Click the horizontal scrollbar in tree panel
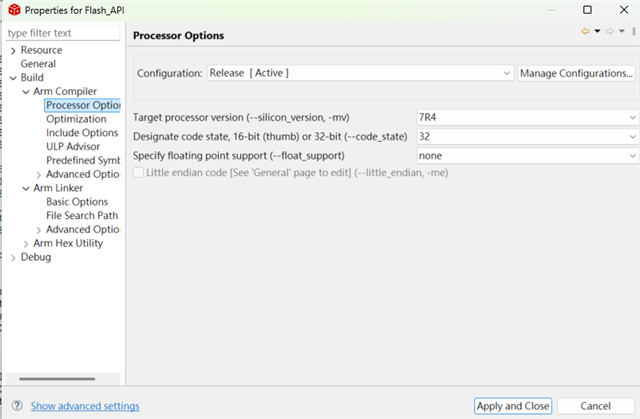 [x=57, y=379]
